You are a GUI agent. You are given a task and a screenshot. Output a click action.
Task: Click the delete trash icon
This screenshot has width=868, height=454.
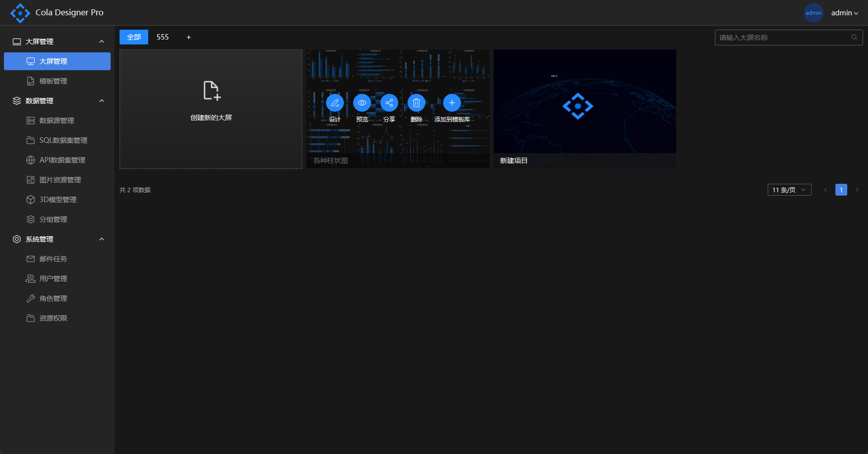416,103
